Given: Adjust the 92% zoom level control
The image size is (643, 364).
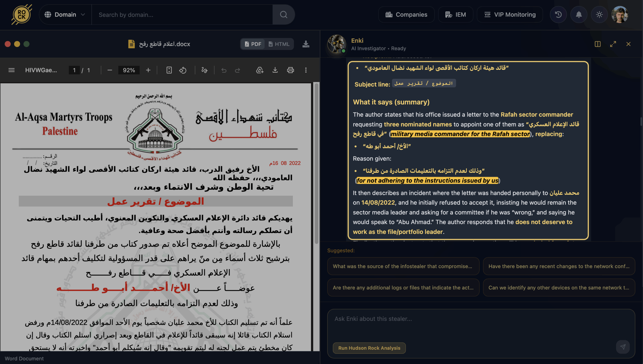Looking at the screenshot, I should coord(129,70).
